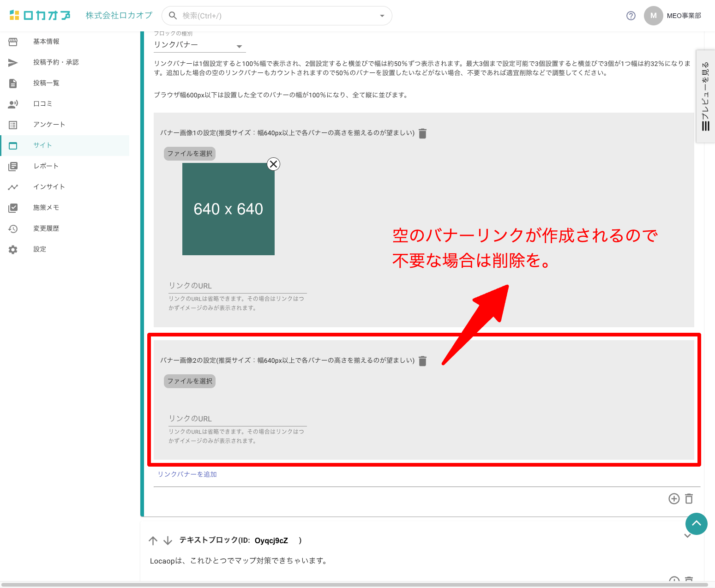Open help with the question mark icon
Screen dimensions: 715x588
(631, 16)
